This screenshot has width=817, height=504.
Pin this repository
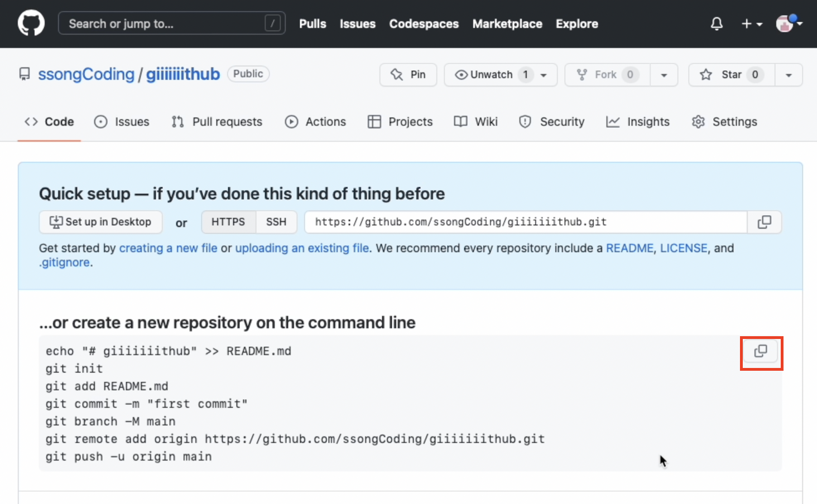(x=408, y=75)
